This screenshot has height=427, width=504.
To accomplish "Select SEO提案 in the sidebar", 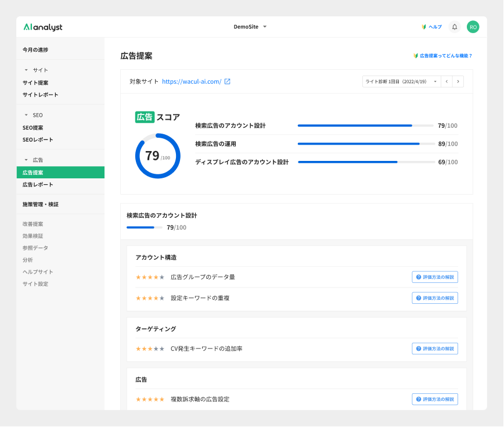I will [x=34, y=127].
